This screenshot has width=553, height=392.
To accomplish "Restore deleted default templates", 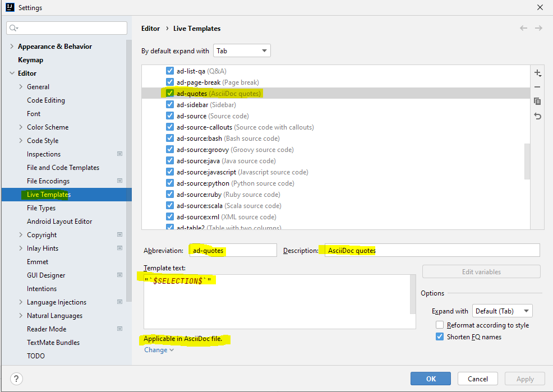I will [x=537, y=116].
